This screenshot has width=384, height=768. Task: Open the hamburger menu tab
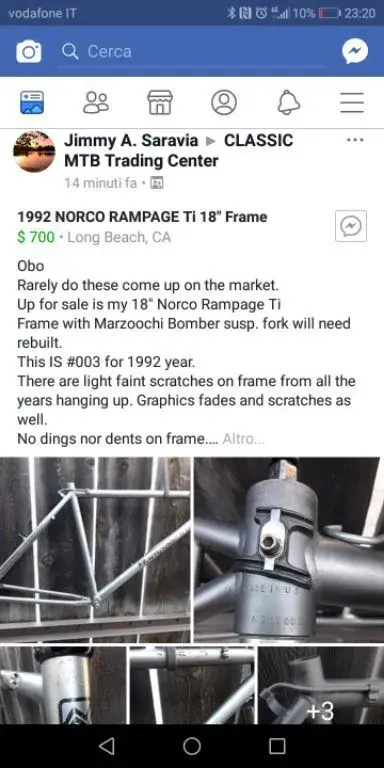click(352, 103)
